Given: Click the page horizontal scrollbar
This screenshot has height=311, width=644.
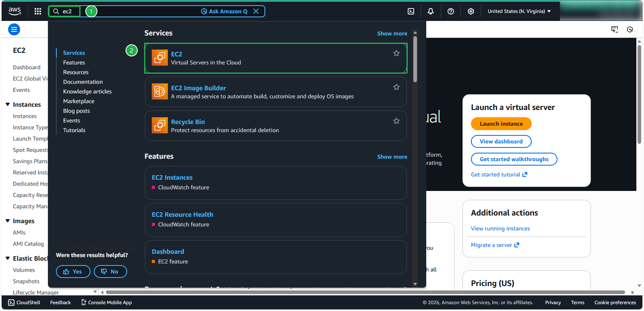Looking at the screenshot, I should click(x=365, y=292).
